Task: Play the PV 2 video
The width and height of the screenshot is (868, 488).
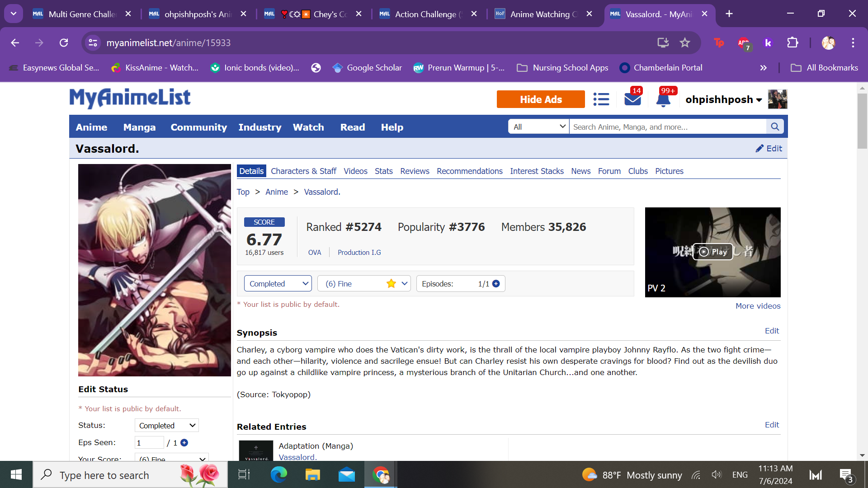Action: pos(712,252)
